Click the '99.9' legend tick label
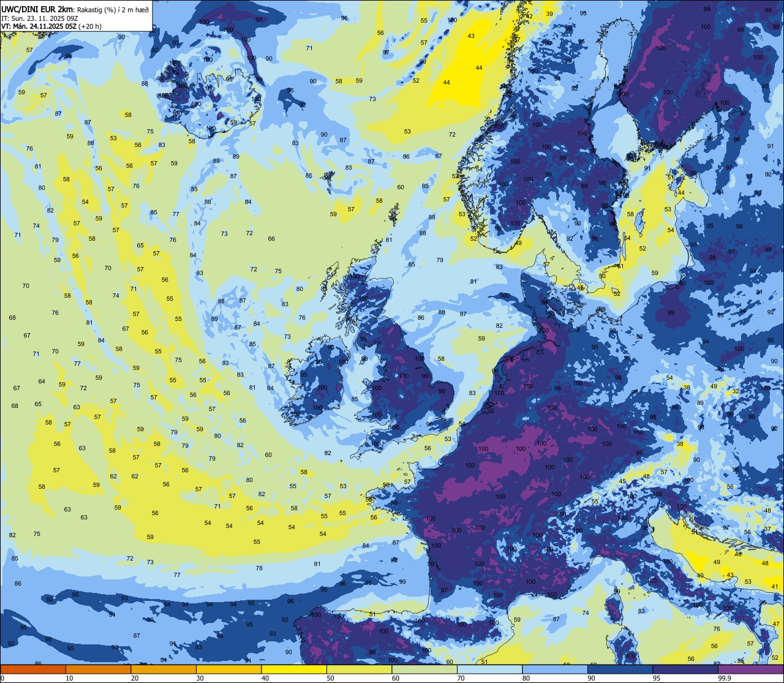The height and width of the screenshot is (683, 784). pos(725,678)
